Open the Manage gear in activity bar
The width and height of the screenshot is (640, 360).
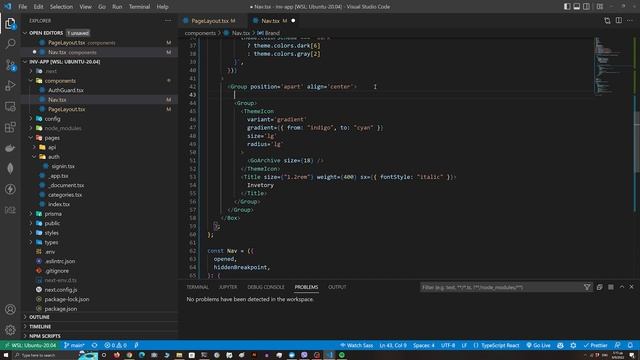tap(10, 330)
